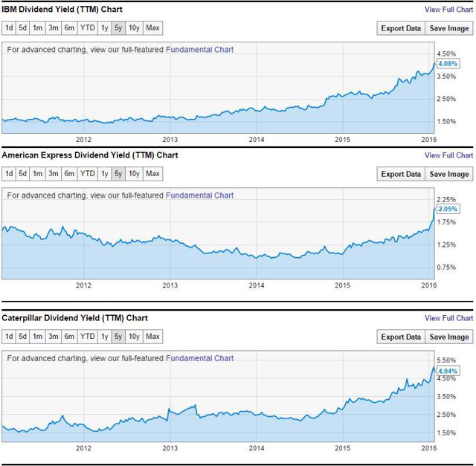The width and height of the screenshot is (476, 466).
Task: Open View Full Chart link for American Express
Action: pos(448,155)
